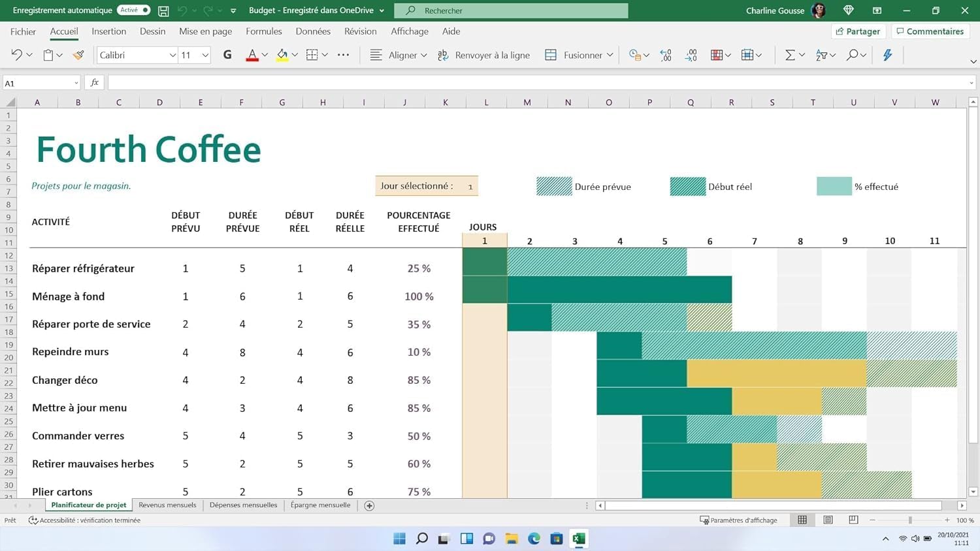Click the Partager button

click(x=858, y=31)
